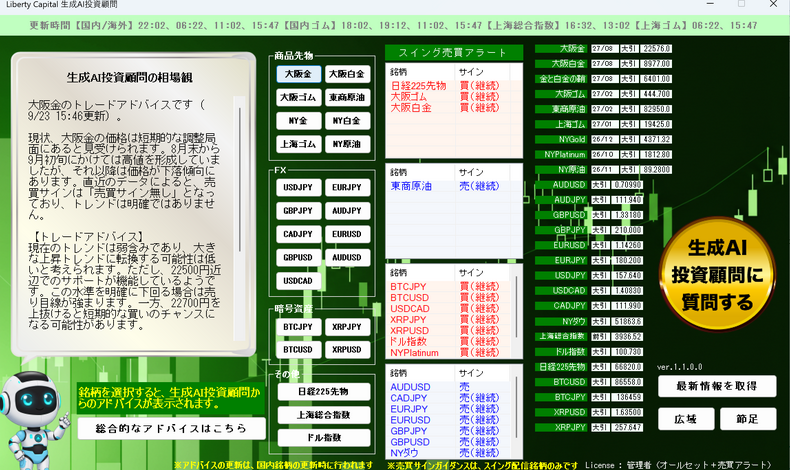Select the AUDUSD sell alert row

[x=449, y=387]
